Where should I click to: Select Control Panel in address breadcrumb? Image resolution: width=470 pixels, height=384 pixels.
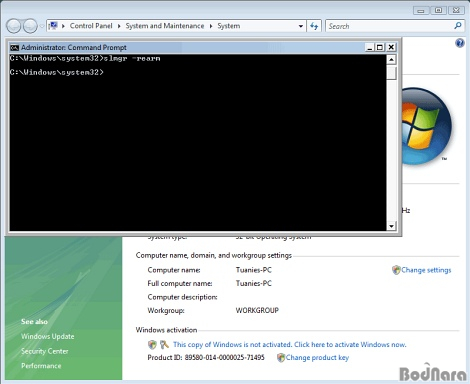point(91,26)
